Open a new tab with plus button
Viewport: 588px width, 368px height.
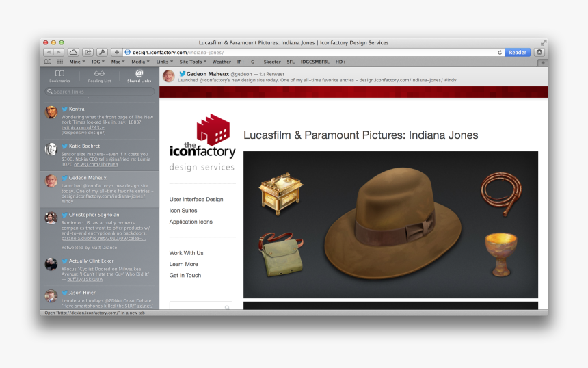[x=543, y=63]
